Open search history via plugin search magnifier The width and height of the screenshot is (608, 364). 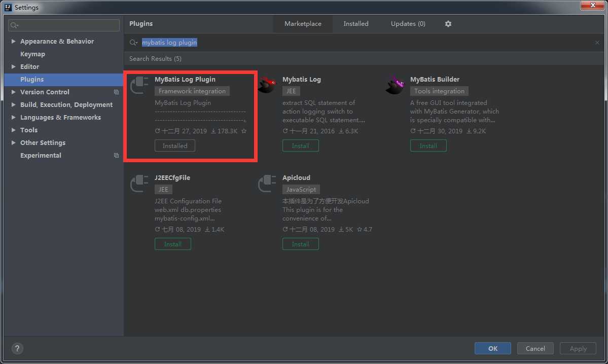coord(134,42)
